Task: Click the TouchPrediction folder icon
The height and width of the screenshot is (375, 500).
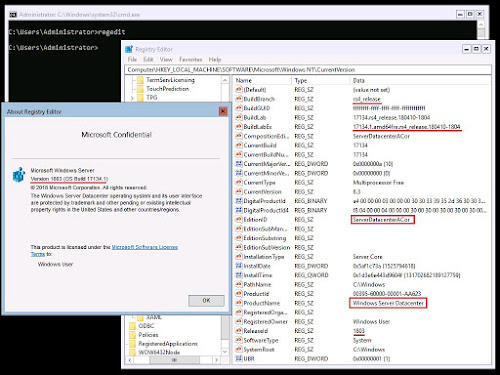Action: (140, 89)
